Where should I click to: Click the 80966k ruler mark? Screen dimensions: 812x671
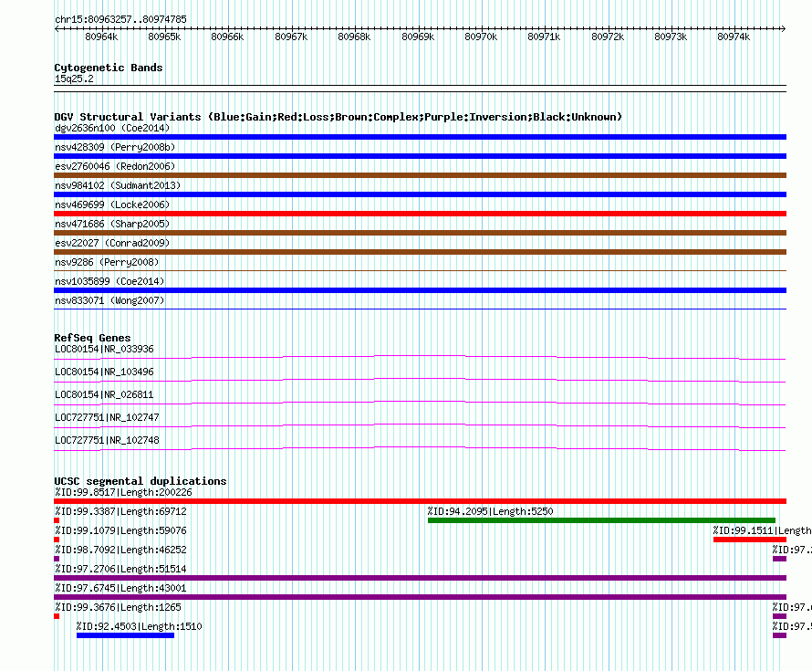click(x=227, y=37)
